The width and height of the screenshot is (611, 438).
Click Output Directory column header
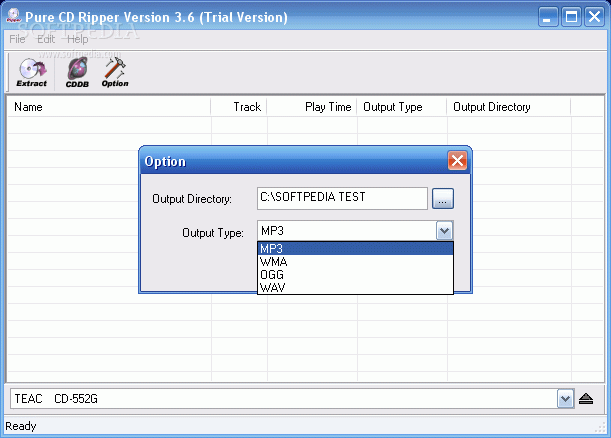point(509,107)
